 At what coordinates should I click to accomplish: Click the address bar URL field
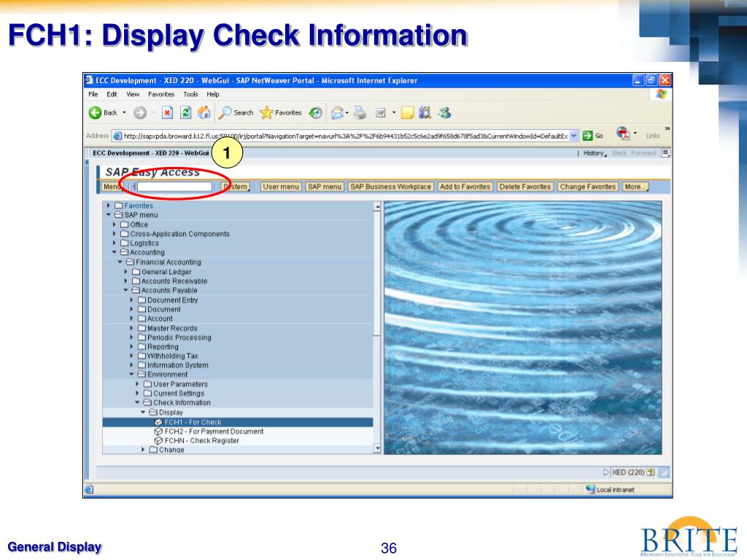pos(345,136)
